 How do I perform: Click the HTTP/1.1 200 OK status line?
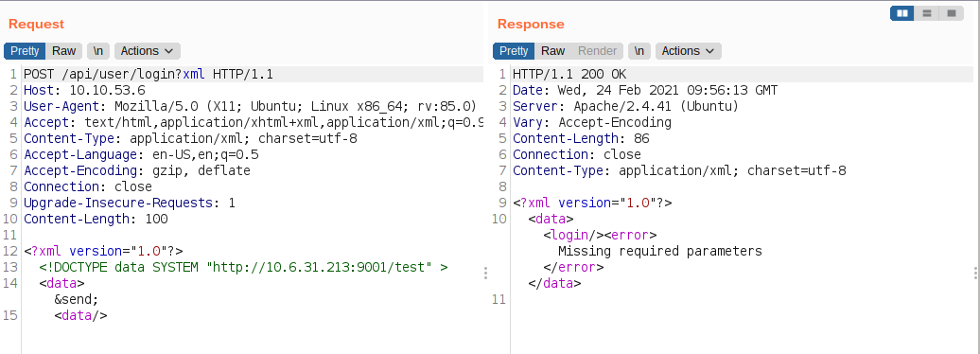[x=569, y=75]
